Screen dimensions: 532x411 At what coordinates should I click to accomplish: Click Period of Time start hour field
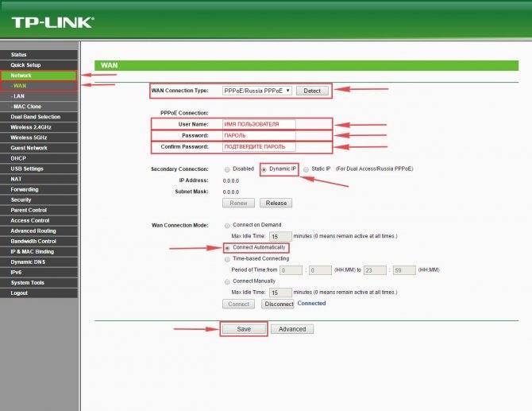291,270
